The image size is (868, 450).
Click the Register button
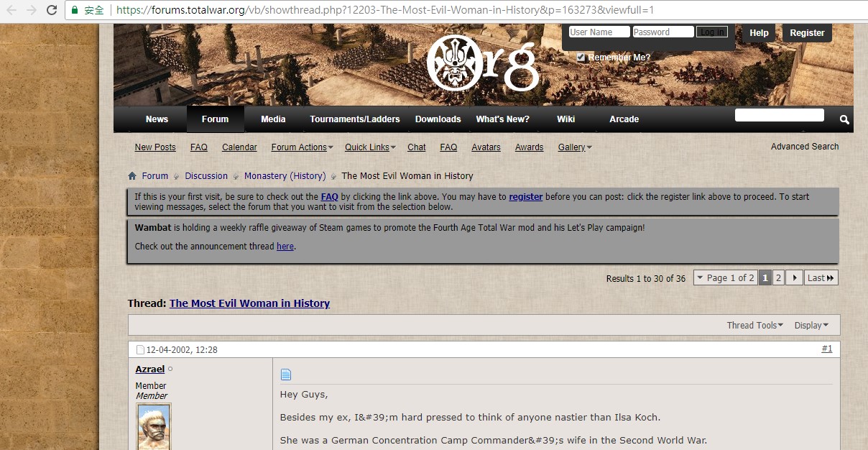(x=807, y=33)
